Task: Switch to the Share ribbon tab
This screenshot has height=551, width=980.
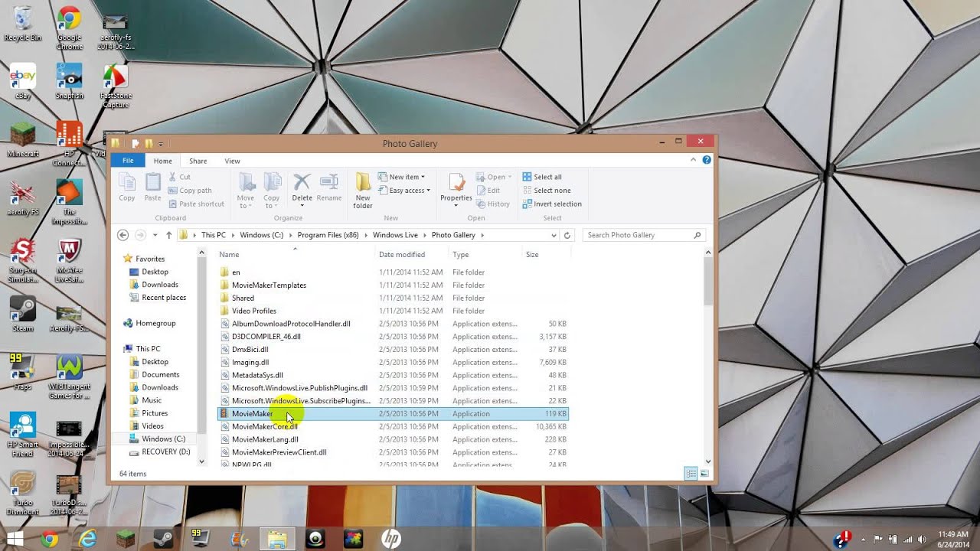Action: coord(198,161)
